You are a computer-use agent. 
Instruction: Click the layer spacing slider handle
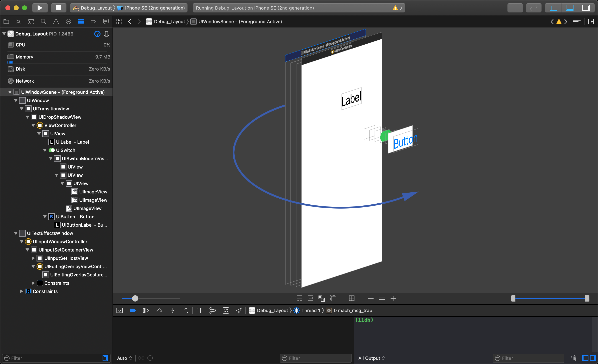[135, 298]
